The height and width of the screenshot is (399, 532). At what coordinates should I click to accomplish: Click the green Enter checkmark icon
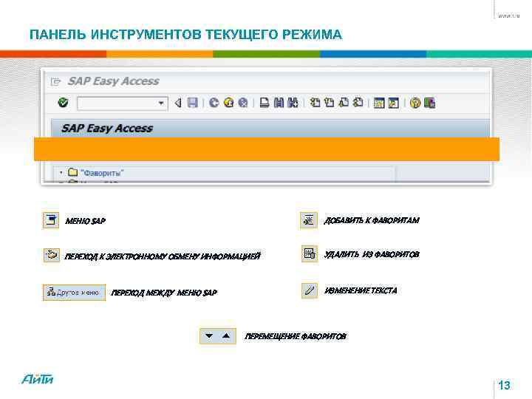[63, 103]
